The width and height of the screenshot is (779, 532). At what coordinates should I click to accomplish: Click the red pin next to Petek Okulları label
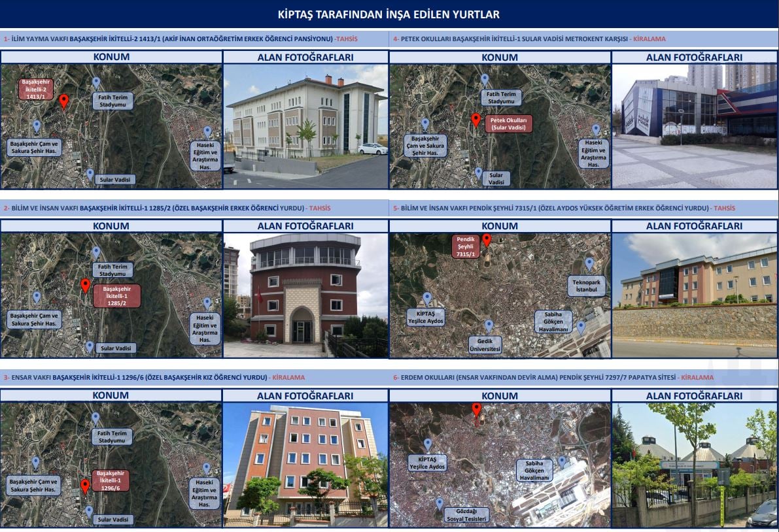pyautogui.click(x=476, y=120)
